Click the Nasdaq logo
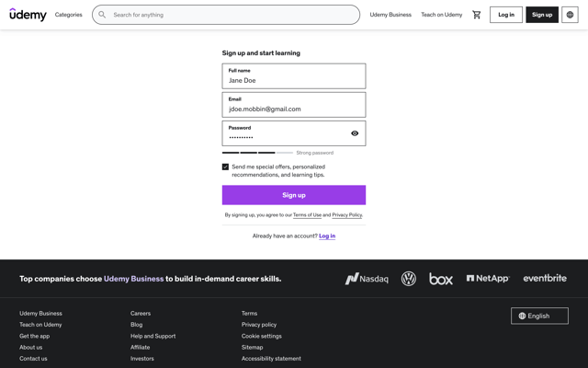Viewport: 588px width, 368px height. [x=367, y=279]
